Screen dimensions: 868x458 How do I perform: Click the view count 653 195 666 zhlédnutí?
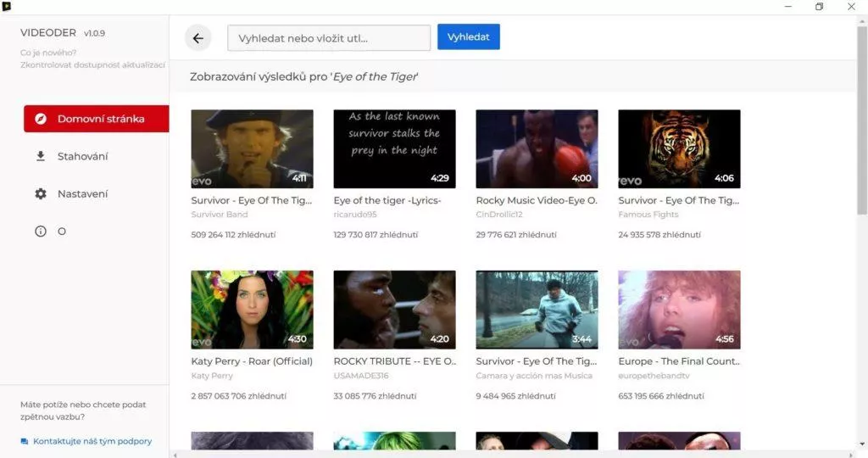(x=661, y=396)
